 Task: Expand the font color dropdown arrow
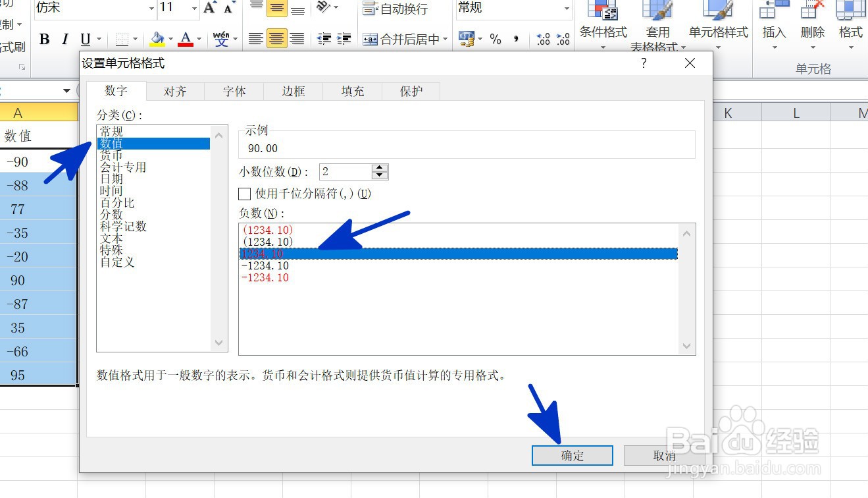[200, 40]
